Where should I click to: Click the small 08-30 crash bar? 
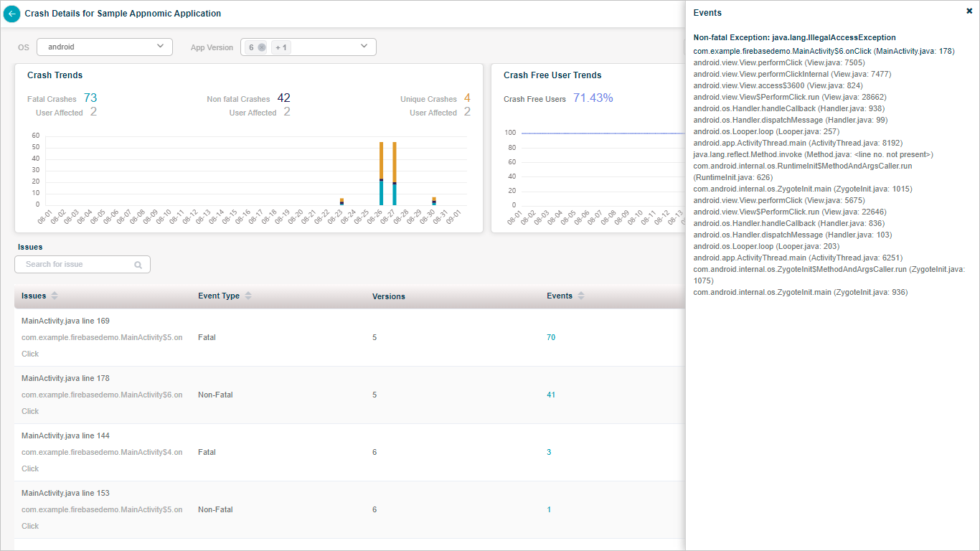pyautogui.click(x=434, y=201)
